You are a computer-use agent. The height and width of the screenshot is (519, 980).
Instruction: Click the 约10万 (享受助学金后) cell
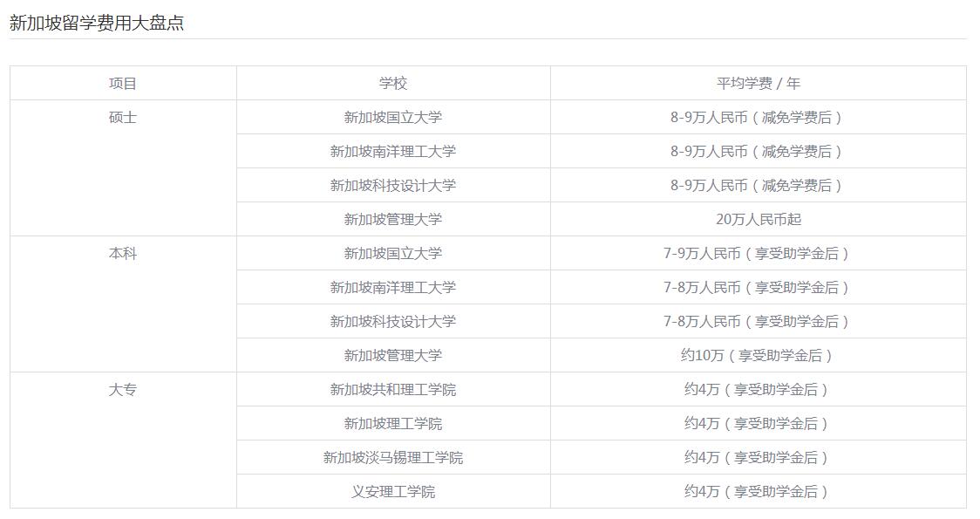759,355
